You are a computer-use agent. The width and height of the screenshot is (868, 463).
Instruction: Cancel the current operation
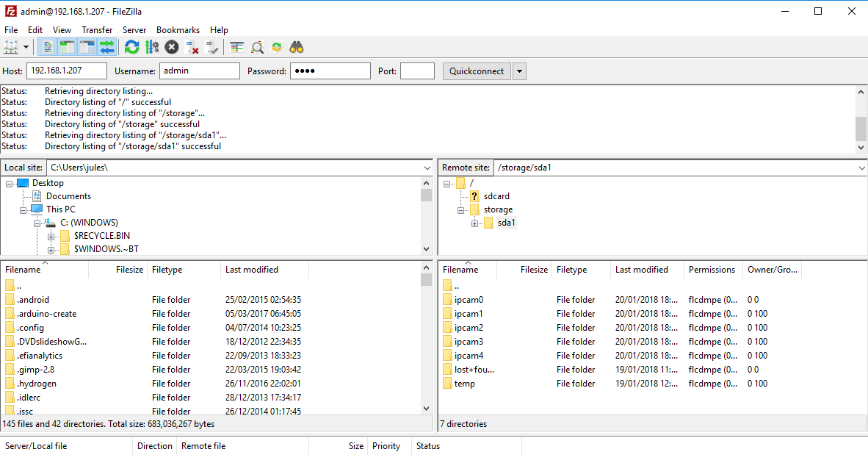(x=172, y=47)
